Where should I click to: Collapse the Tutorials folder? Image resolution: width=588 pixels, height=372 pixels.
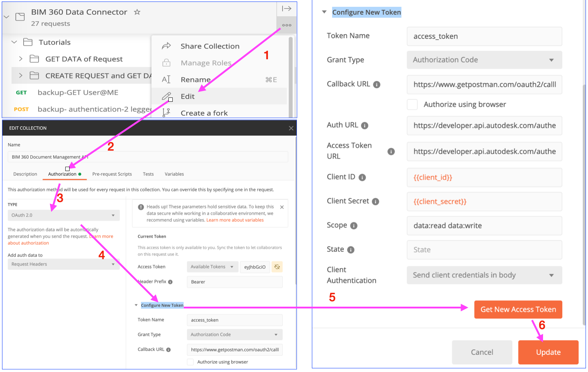[14, 42]
